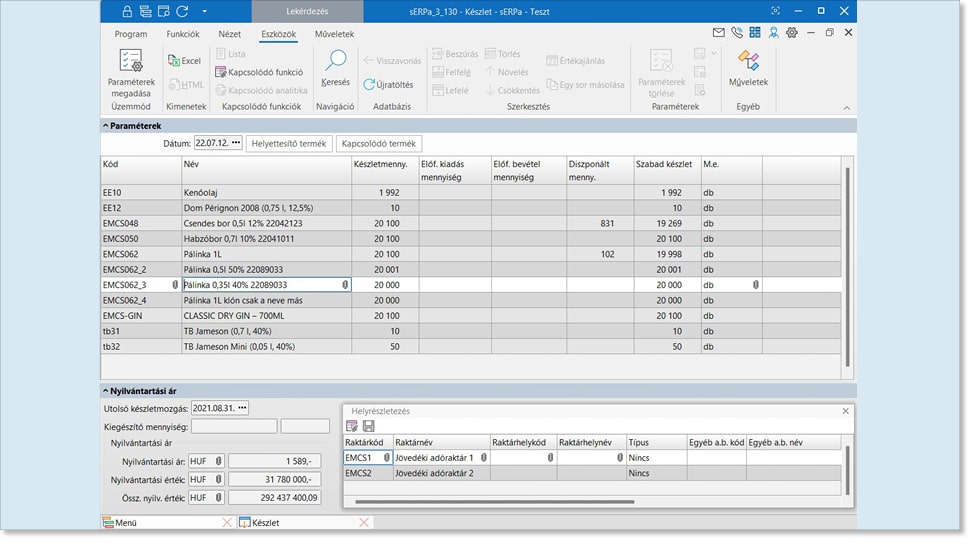This screenshot has width=980, height=550.
Task: Click the save icon in Helyrészletezés panel
Action: pos(368,426)
